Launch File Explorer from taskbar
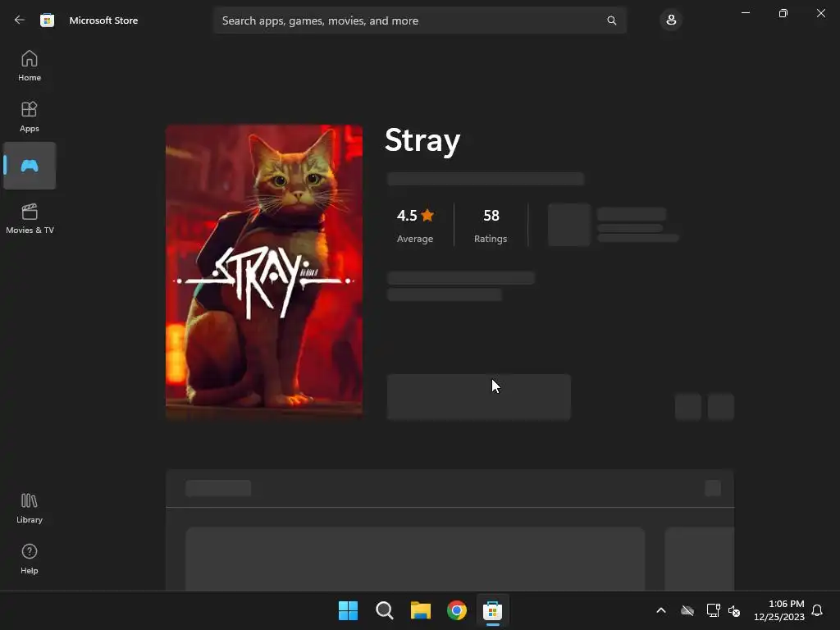This screenshot has height=630, width=840. pos(421,610)
